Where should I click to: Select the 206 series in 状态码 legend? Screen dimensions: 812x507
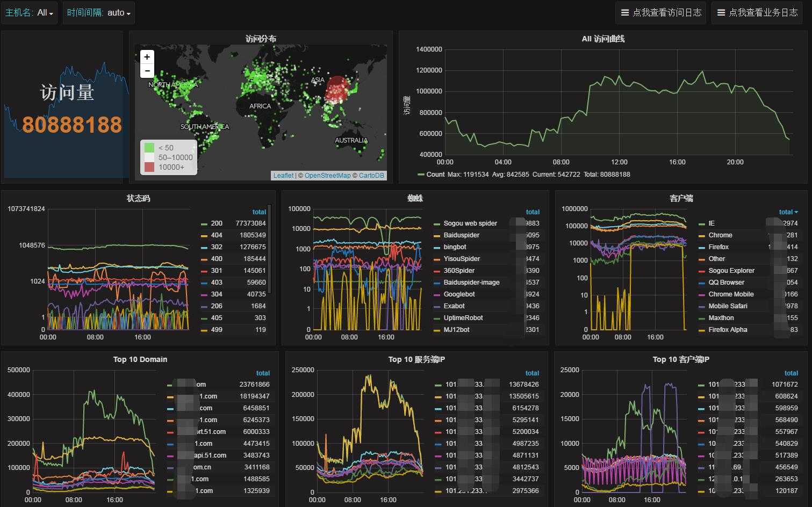click(x=217, y=306)
